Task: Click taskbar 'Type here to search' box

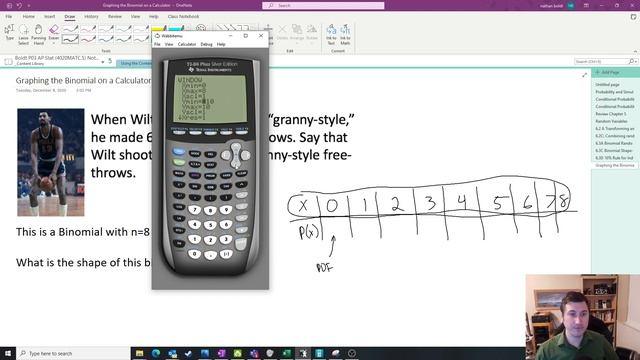Action: click(x=73, y=353)
